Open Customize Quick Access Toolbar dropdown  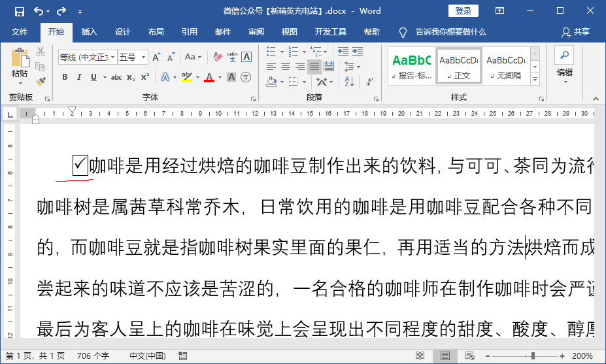click(80, 12)
